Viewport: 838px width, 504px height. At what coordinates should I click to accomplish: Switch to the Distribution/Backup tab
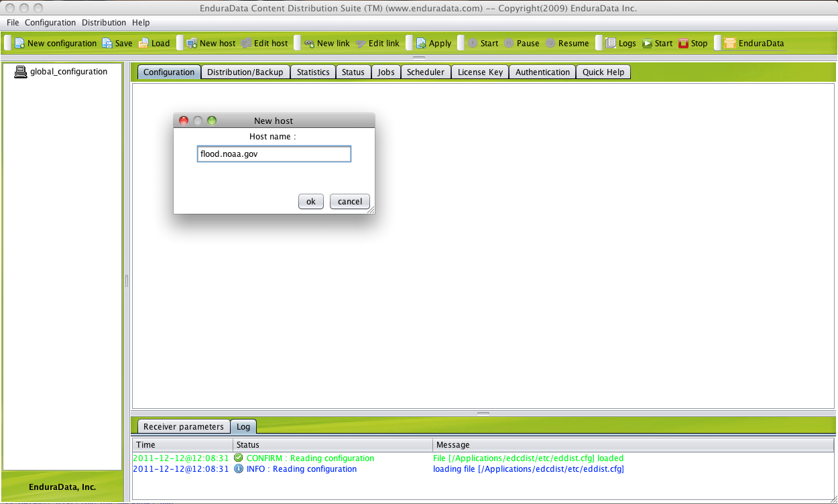click(x=245, y=72)
